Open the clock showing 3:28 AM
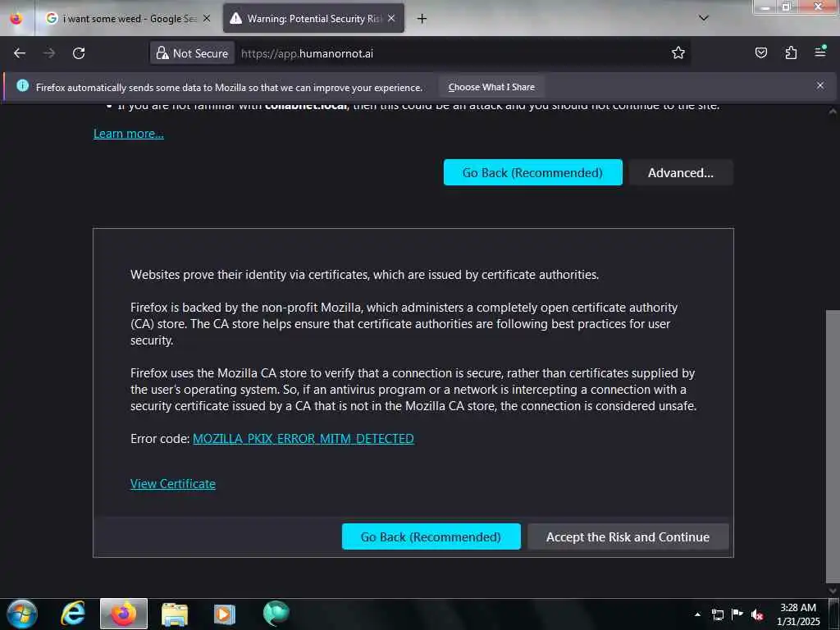The image size is (840, 630). pos(798,614)
